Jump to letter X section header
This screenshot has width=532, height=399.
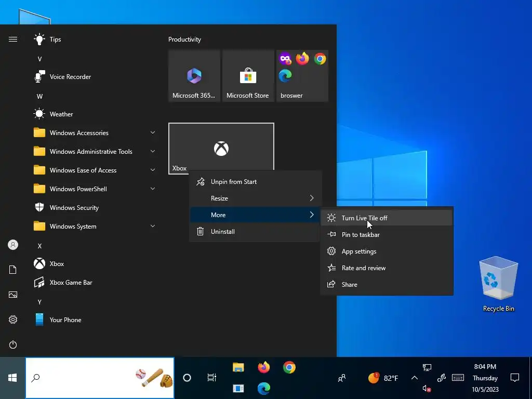pyautogui.click(x=39, y=246)
